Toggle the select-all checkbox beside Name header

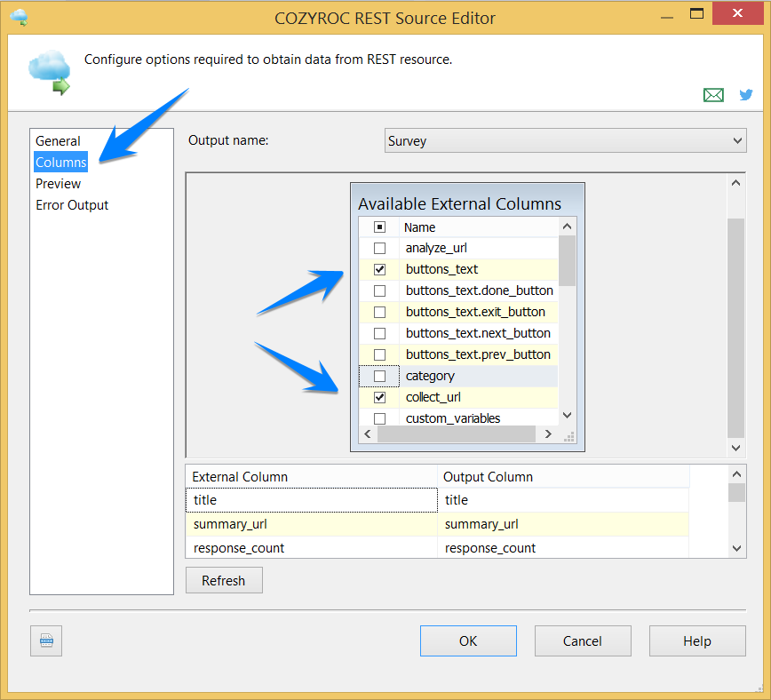(x=379, y=227)
